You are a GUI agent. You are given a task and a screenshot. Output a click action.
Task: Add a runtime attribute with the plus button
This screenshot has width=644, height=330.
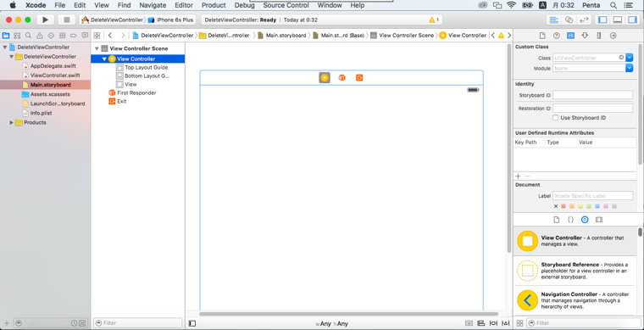coord(518,176)
